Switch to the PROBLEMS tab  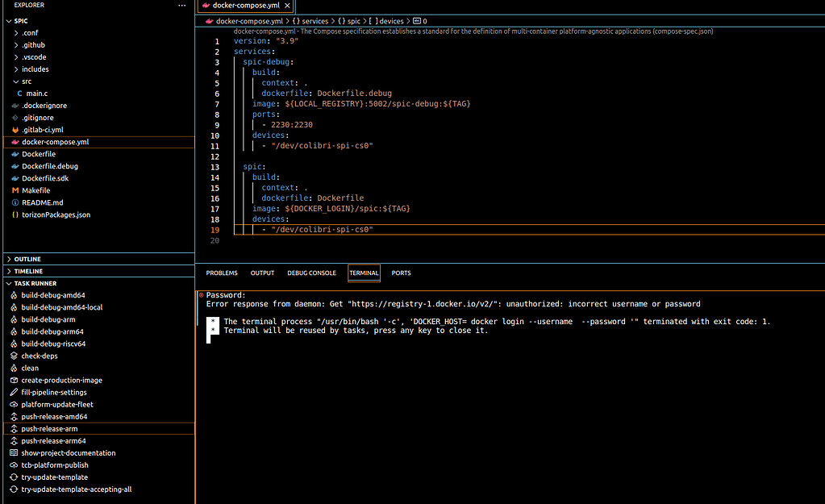click(221, 273)
